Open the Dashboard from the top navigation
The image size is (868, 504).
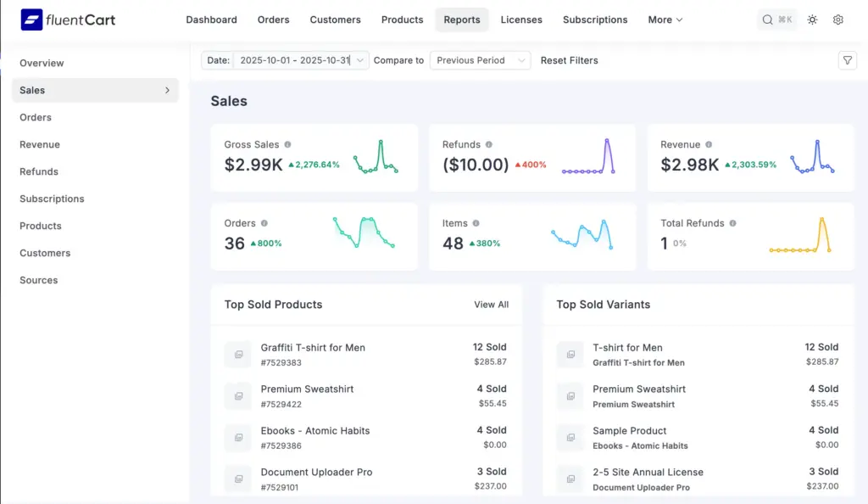point(211,20)
